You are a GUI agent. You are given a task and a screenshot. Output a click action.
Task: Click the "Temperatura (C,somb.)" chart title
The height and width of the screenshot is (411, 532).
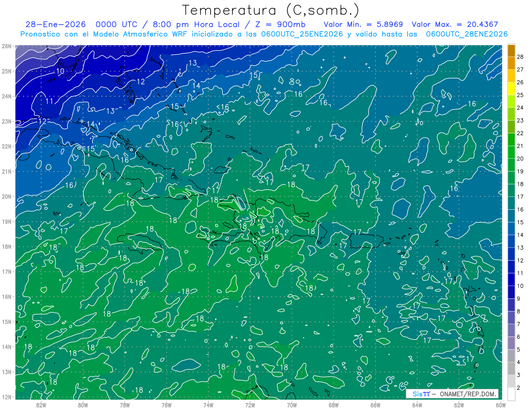tap(271, 10)
